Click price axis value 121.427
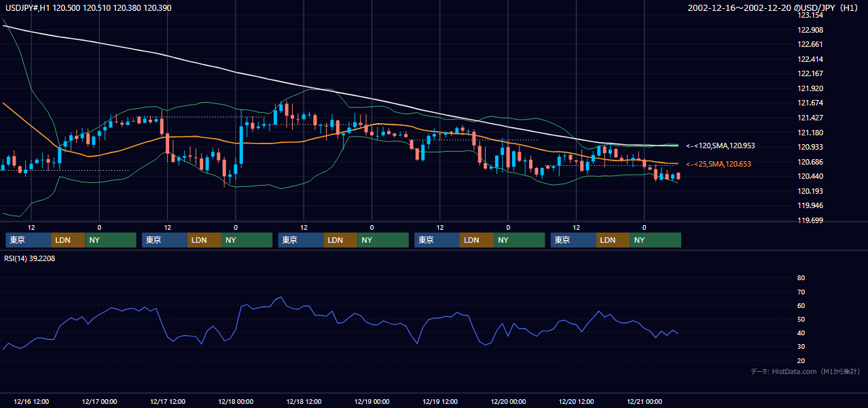The height and width of the screenshot is (408, 868). click(810, 118)
